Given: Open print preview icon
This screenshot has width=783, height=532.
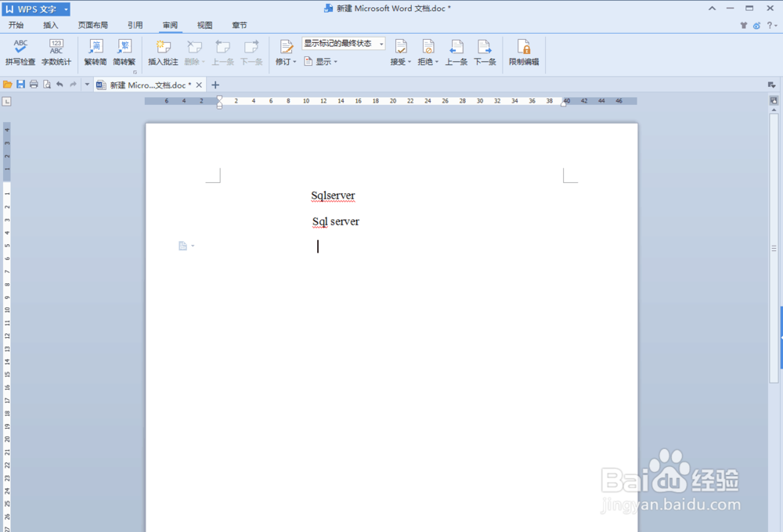Looking at the screenshot, I should 47,84.
